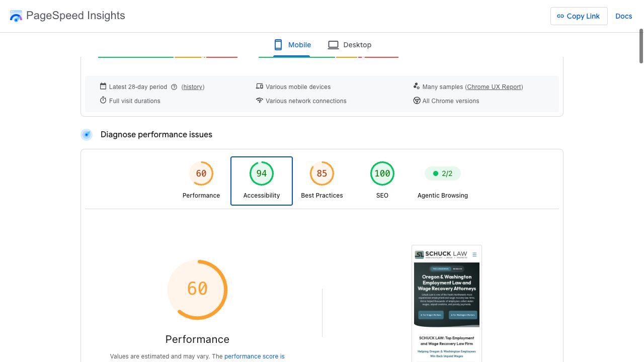Click the PageSpeed Insights logo icon
Viewport: 644px width, 362px height.
pyautogui.click(x=16, y=16)
